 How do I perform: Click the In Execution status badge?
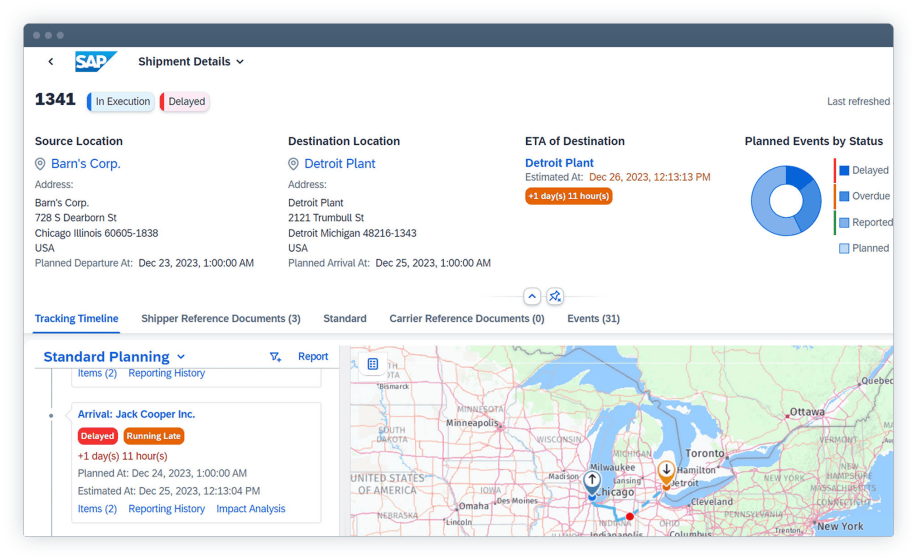[x=121, y=101]
